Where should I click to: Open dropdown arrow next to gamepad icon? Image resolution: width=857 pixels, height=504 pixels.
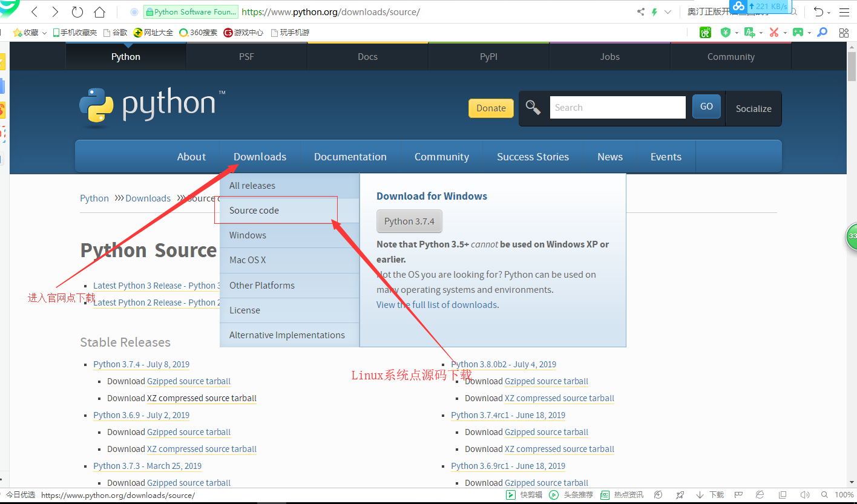[x=810, y=33]
